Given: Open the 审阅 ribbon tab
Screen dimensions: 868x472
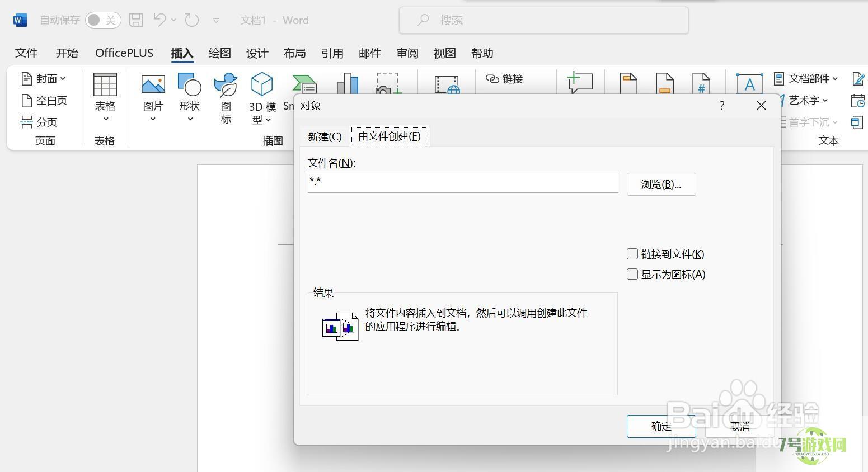Looking at the screenshot, I should pyautogui.click(x=407, y=53).
